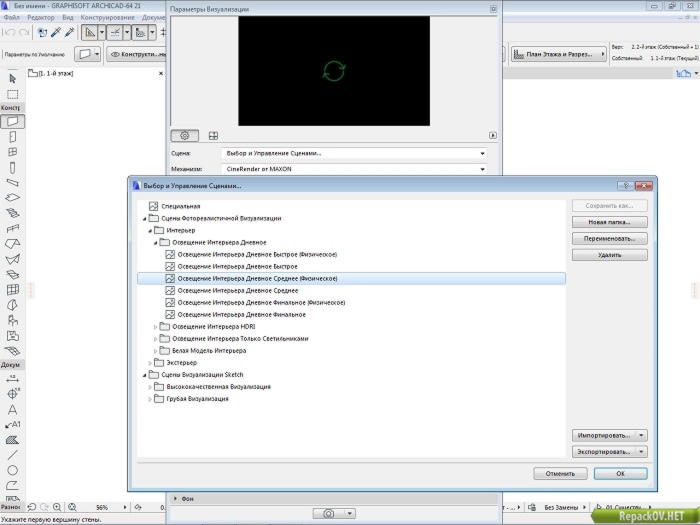Click the camera render button at dialog bottom
Image resolution: width=700 pixels, height=525 pixels.
(x=329, y=514)
